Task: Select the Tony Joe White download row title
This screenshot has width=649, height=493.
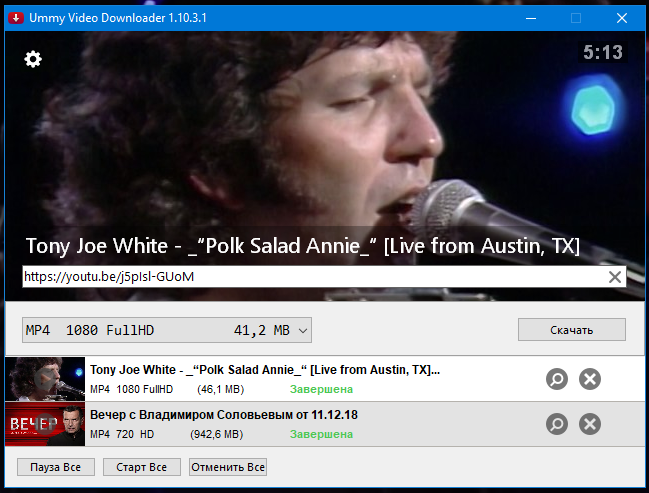Action: pos(265,370)
